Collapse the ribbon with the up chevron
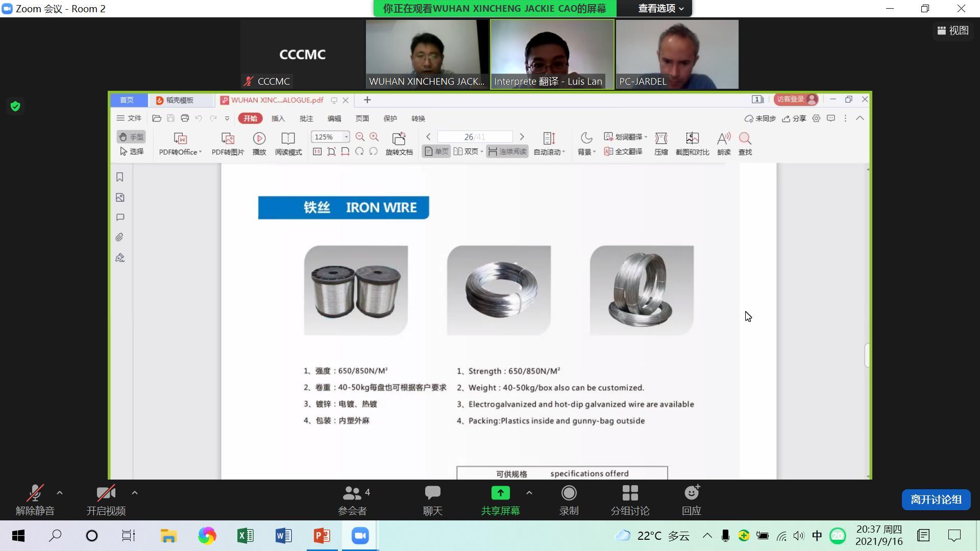Screen dimensions: 980x551 (860, 118)
